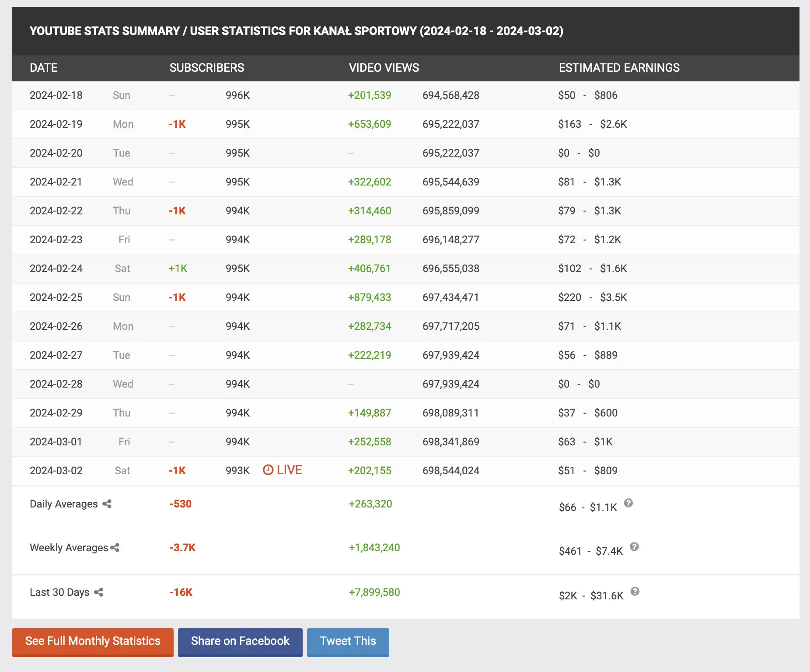Click the +7,899,580 views total
This screenshot has height=672, width=810.
[374, 592]
